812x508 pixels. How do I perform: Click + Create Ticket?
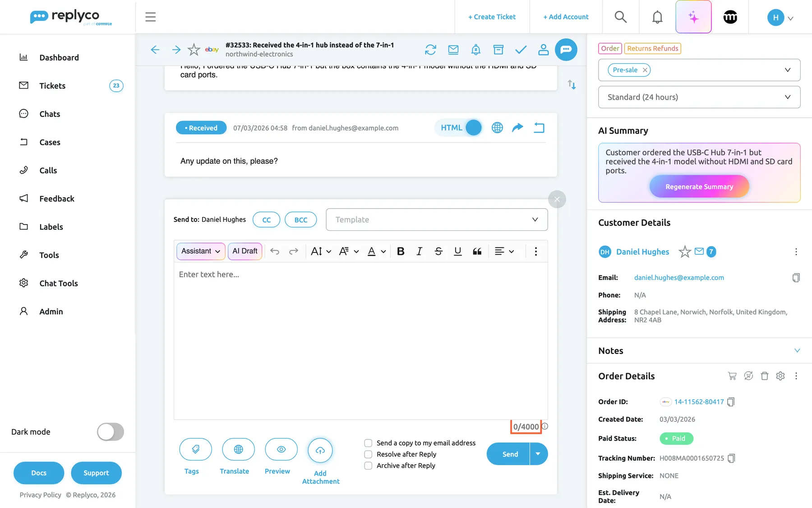(x=492, y=17)
